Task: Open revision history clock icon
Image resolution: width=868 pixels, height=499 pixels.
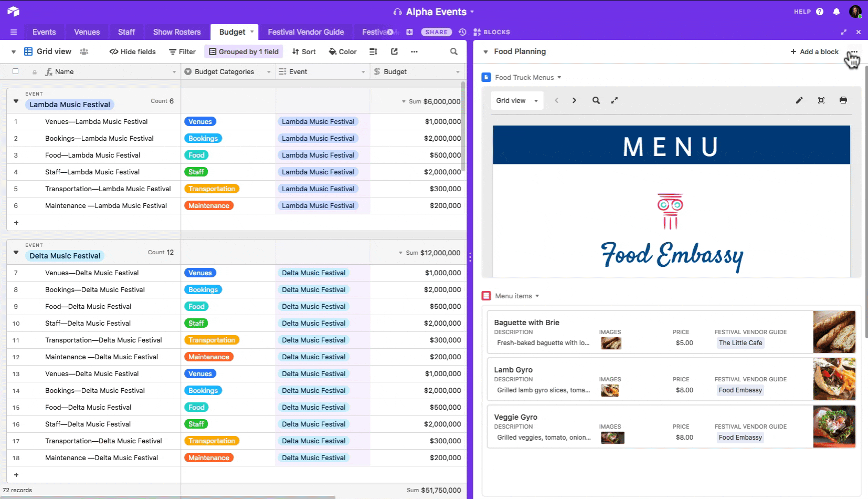Action: click(x=462, y=32)
